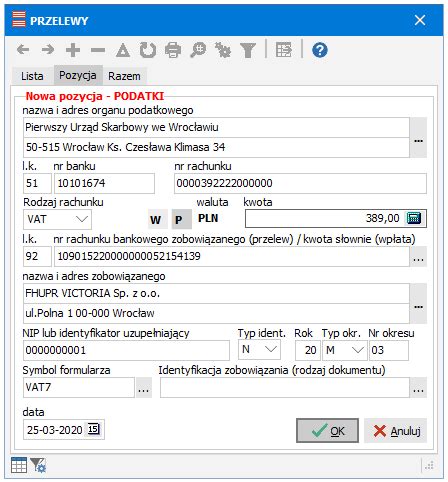
Task: Open the calculator next to kwota
Action: [x=414, y=218]
